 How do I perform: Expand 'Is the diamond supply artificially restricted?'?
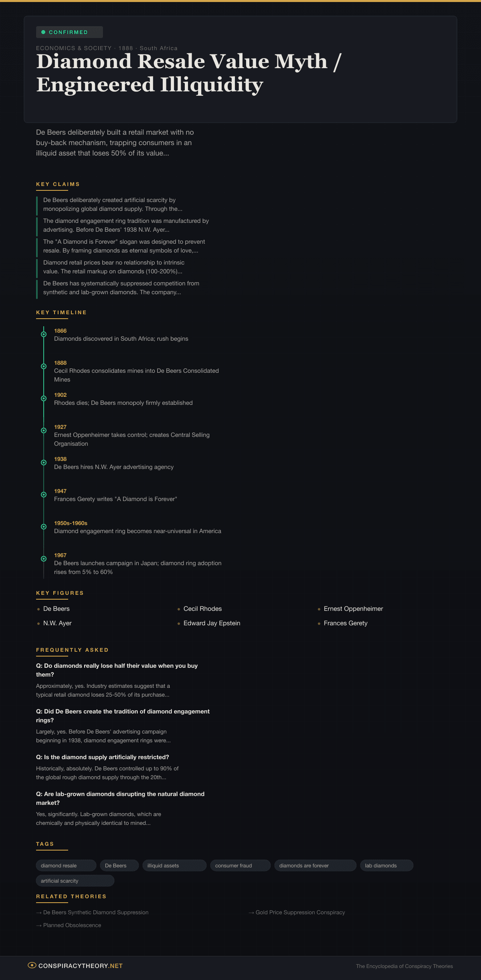coord(102,757)
